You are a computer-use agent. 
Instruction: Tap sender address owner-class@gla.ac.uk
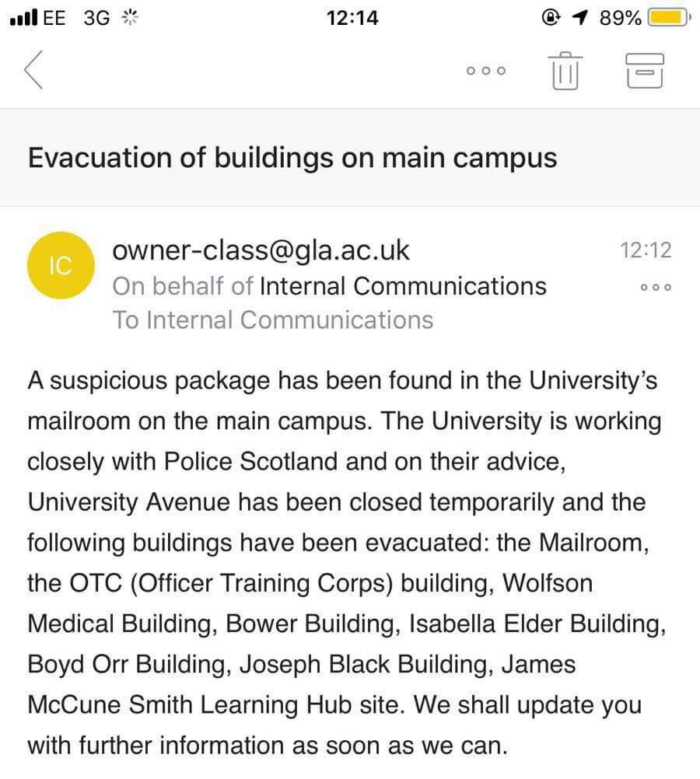click(261, 250)
